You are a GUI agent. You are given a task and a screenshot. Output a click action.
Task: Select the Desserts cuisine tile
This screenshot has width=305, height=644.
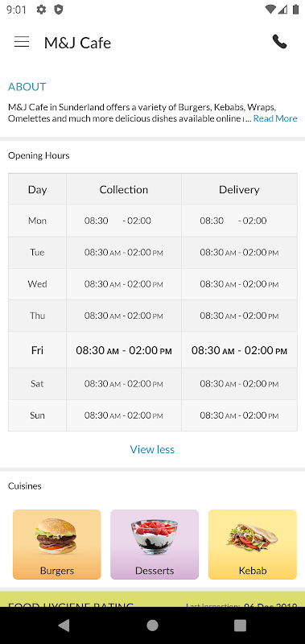coord(155,545)
